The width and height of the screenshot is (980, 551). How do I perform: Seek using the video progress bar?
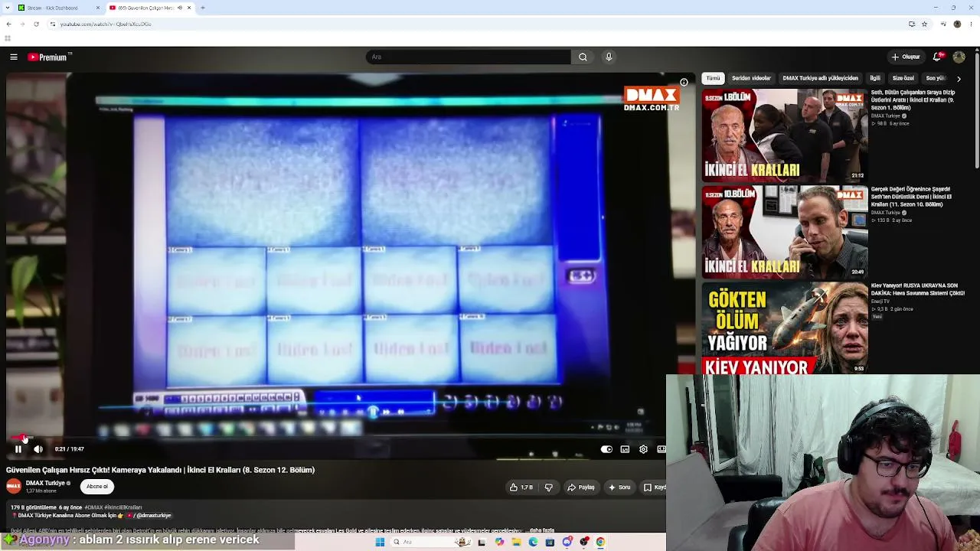pos(336,438)
